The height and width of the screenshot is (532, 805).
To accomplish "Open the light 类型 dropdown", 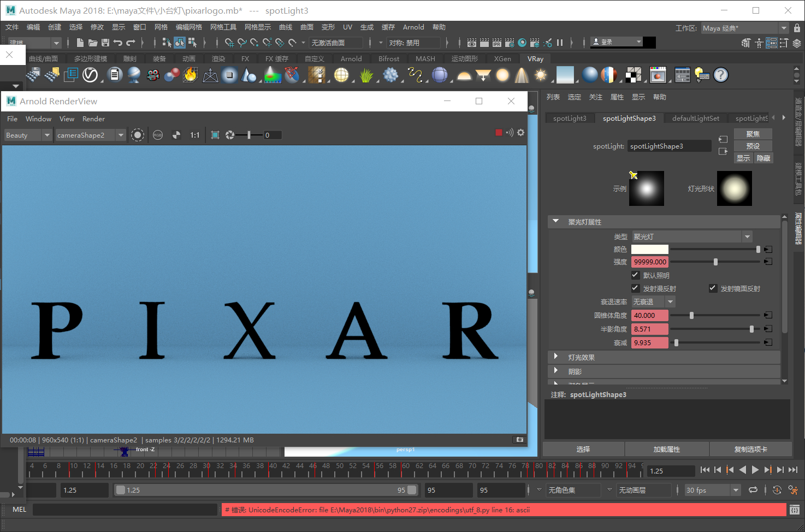I will (x=692, y=237).
